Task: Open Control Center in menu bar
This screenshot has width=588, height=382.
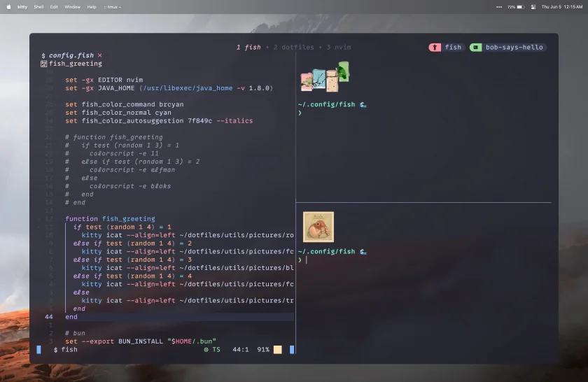Action: 533,7
